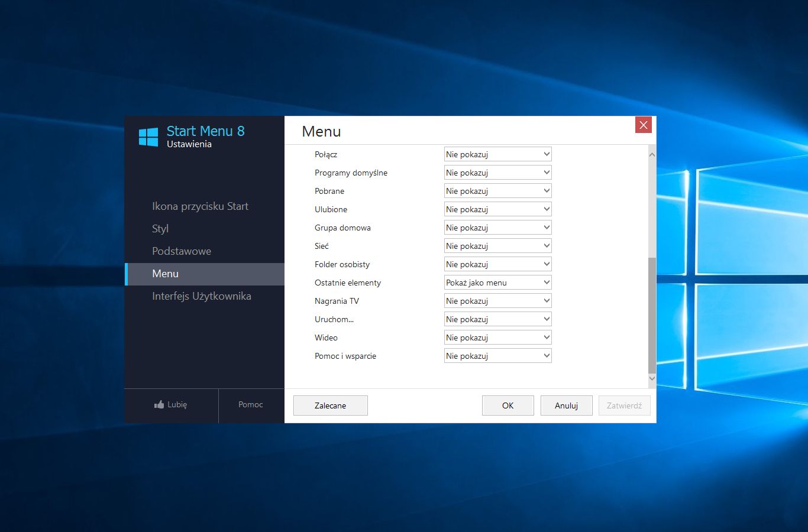Open the Programy domyślne dropdown
The width and height of the screenshot is (808, 532).
[x=497, y=173]
